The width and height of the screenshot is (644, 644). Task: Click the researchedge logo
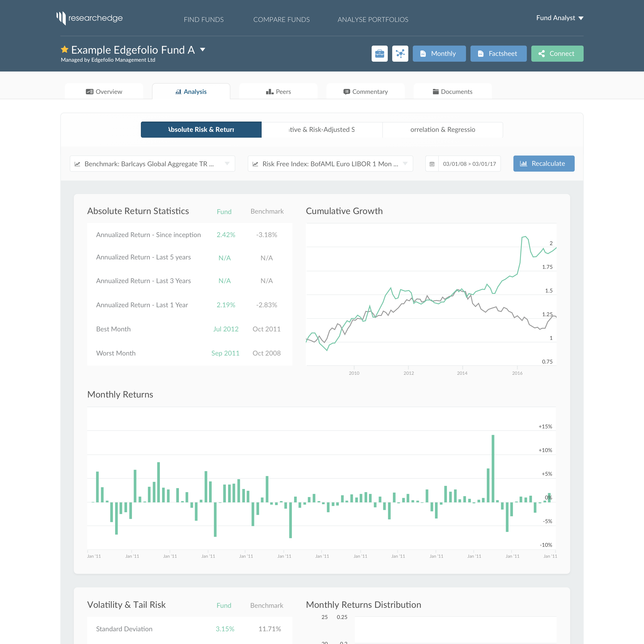90,18
